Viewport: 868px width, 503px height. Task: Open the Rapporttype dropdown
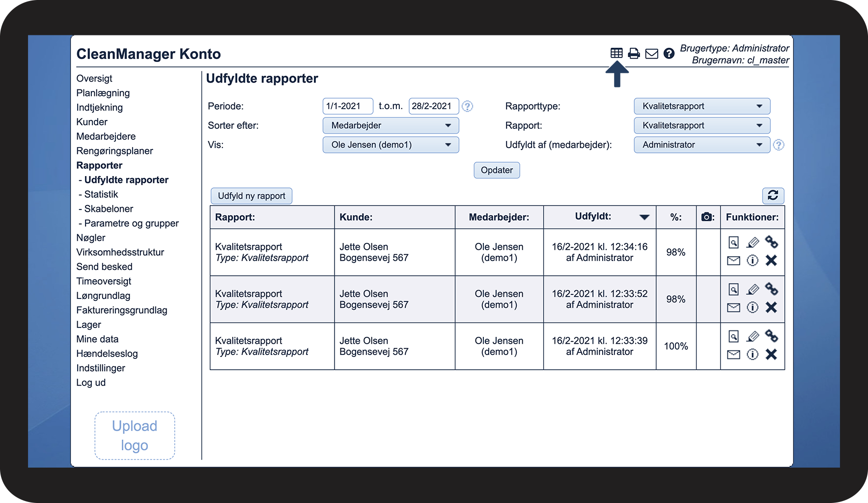702,106
